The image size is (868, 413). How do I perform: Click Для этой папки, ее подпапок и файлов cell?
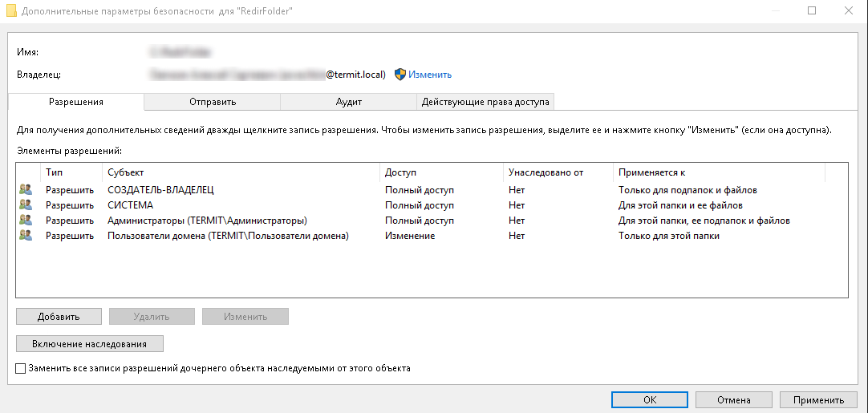(704, 221)
